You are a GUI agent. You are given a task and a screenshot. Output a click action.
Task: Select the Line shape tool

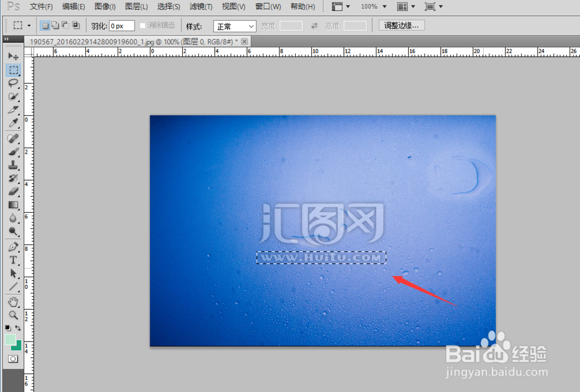tap(13, 286)
